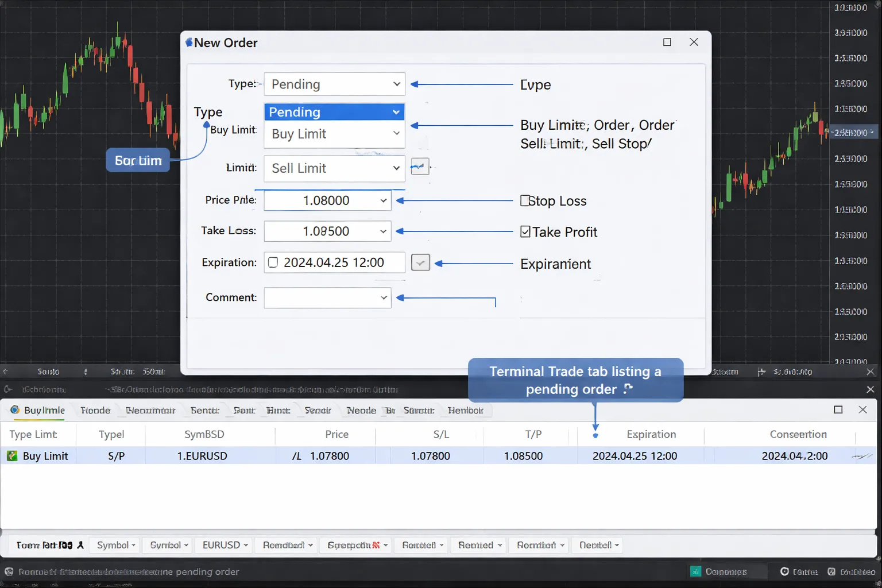This screenshot has height=588, width=882.
Task: Sort by the T/P column header
Action: [533, 434]
